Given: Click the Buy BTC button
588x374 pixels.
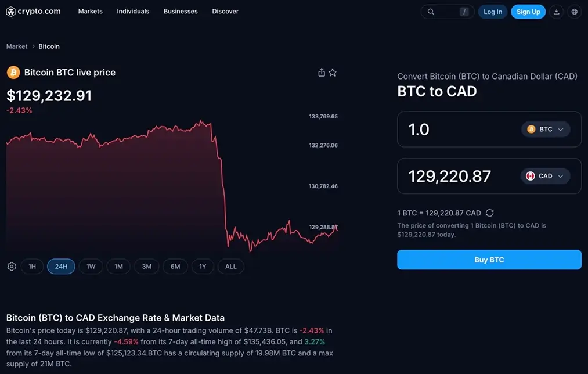Looking at the screenshot, I should [489, 260].
